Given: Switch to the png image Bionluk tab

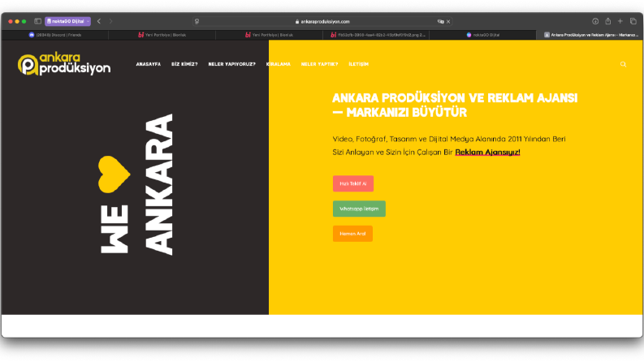Looking at the screenshot, I should 376,35.
